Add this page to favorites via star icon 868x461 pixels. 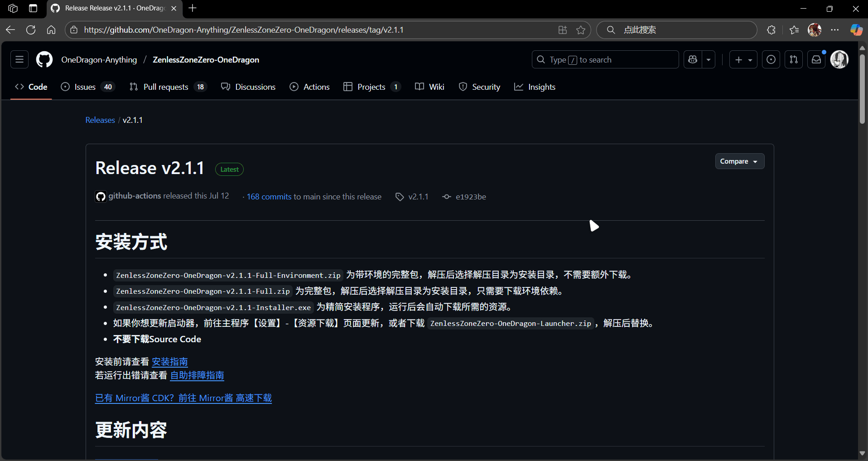click(x=581, y=29)
